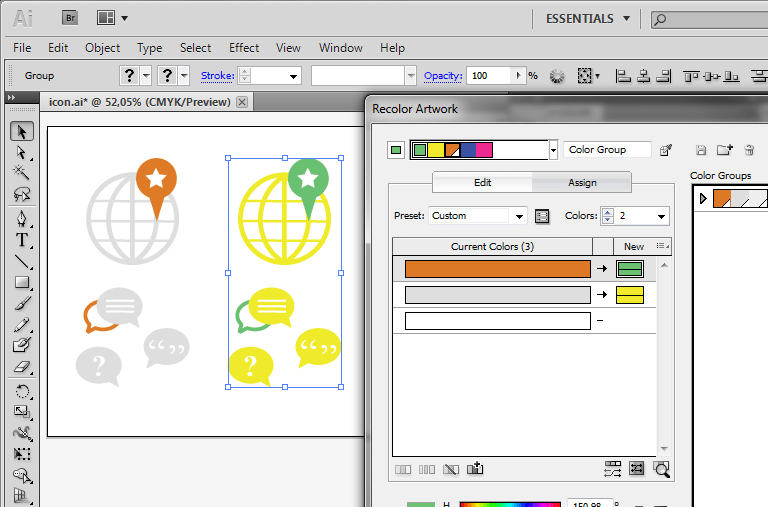
Task: Select the Type tool
Action: (22, 240)
